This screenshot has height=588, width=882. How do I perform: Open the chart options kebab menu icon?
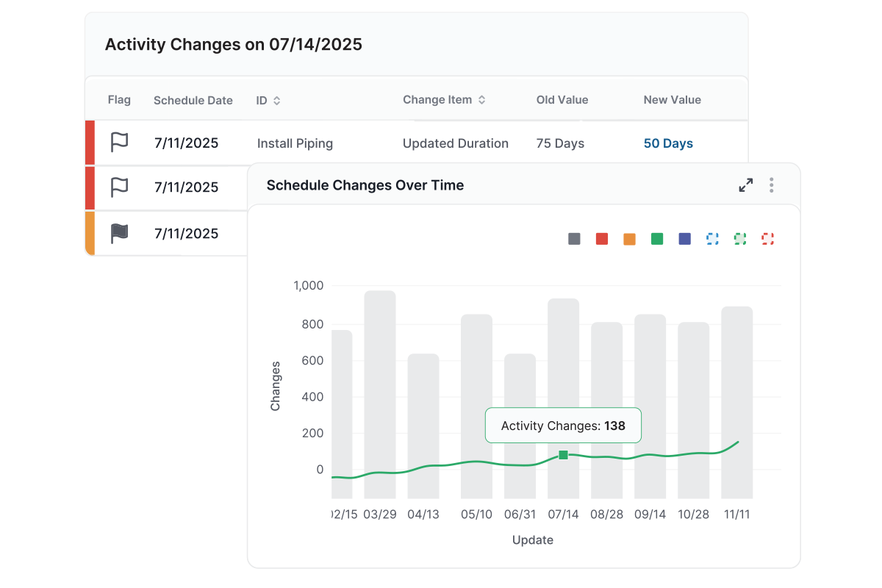pyautogui.click(x=772, y=185)
